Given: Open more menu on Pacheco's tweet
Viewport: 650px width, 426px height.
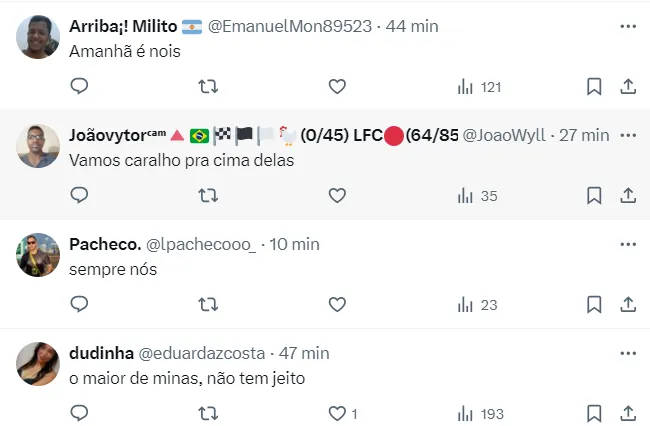Looking at the screenshot, I should (628, 244).
